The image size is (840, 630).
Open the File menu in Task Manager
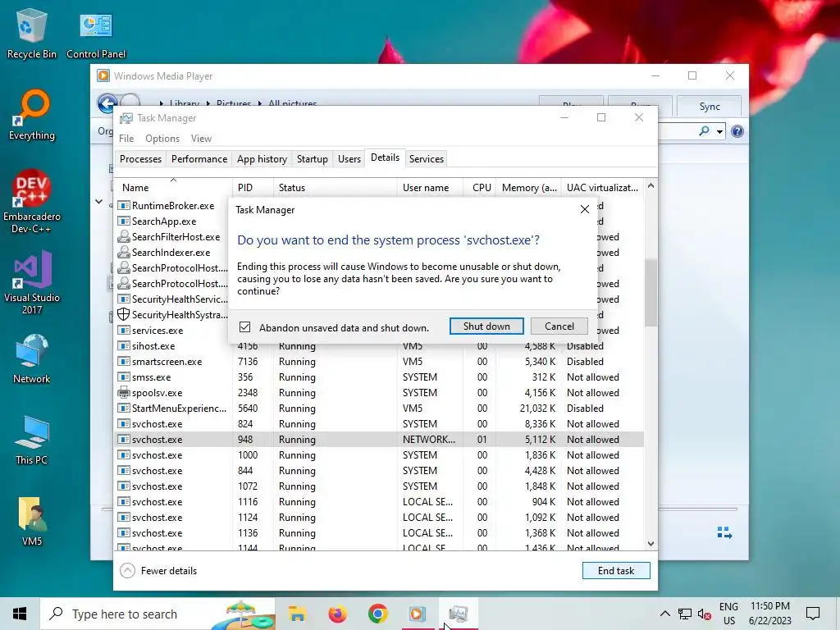pyautogui.click(x=126, y=138)
